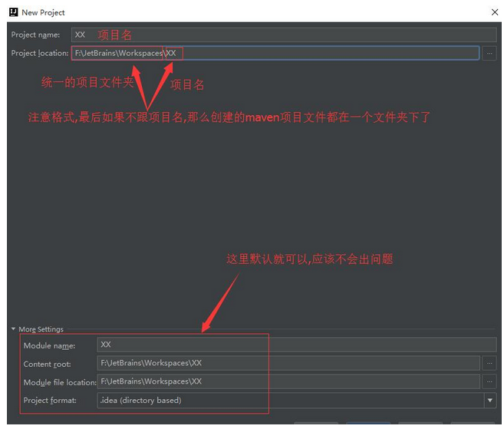Click the 'Project name:' label
This screenshot has width=504, height=429.
pyautogui.click(x=35, y=35)
